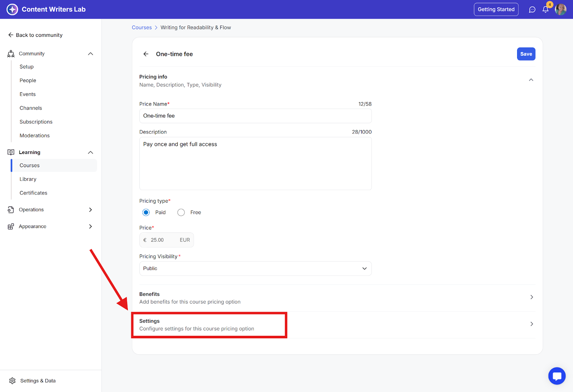The width and height of the screenshot is (573, 392).
Task: Collapse the Pricing info section
Action: [531, 80]
